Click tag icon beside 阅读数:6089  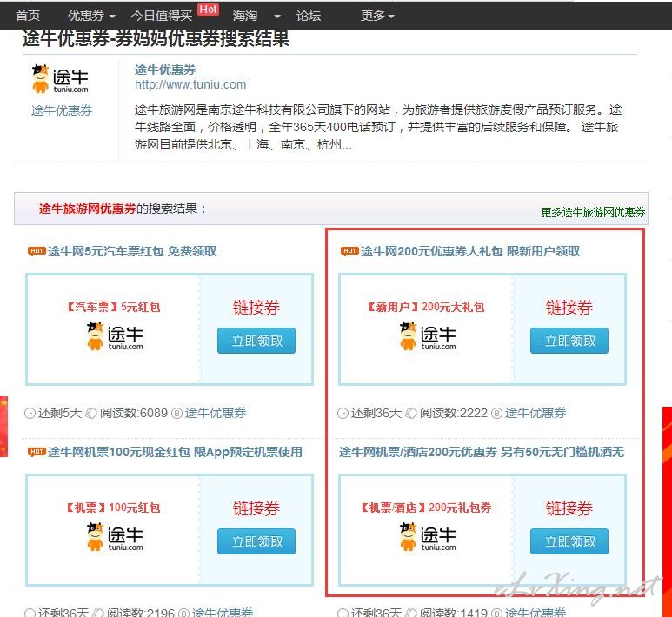click(91, 413)
